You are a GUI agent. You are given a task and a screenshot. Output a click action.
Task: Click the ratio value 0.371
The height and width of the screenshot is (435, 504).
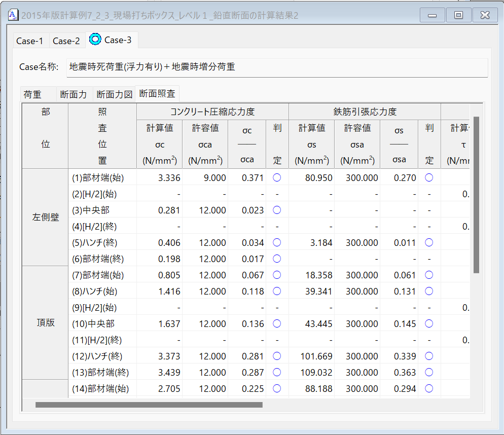click(253, 178)
